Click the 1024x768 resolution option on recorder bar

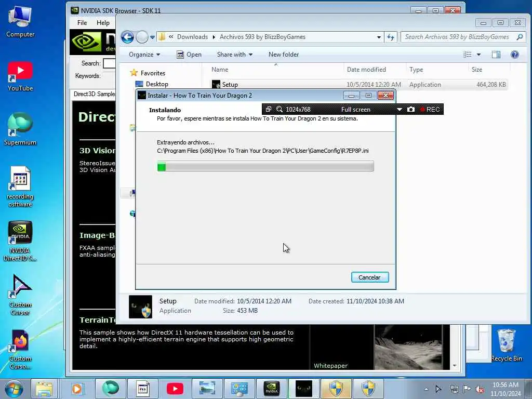point(298,109)
